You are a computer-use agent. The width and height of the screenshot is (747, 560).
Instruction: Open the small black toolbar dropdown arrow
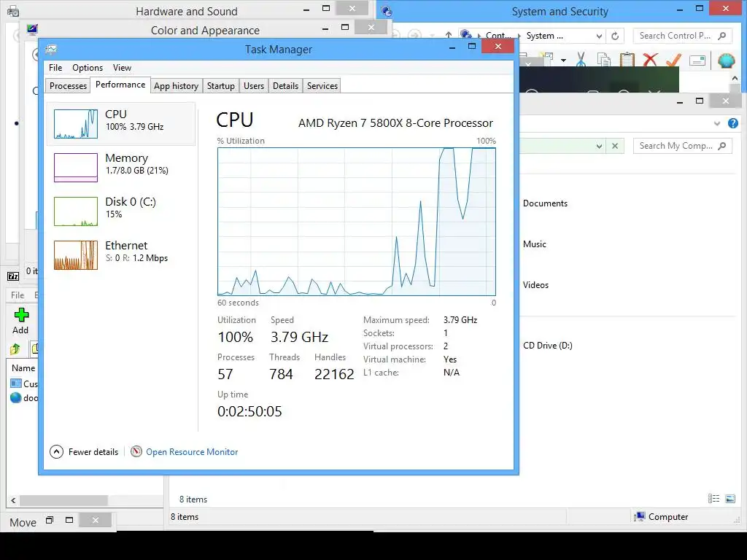564,61
